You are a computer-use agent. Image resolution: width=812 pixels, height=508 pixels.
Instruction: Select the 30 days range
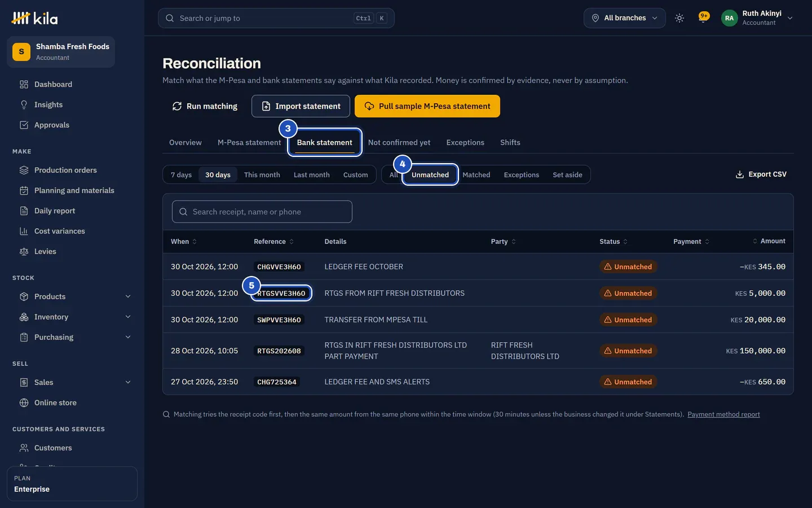(x=218, y=175)
